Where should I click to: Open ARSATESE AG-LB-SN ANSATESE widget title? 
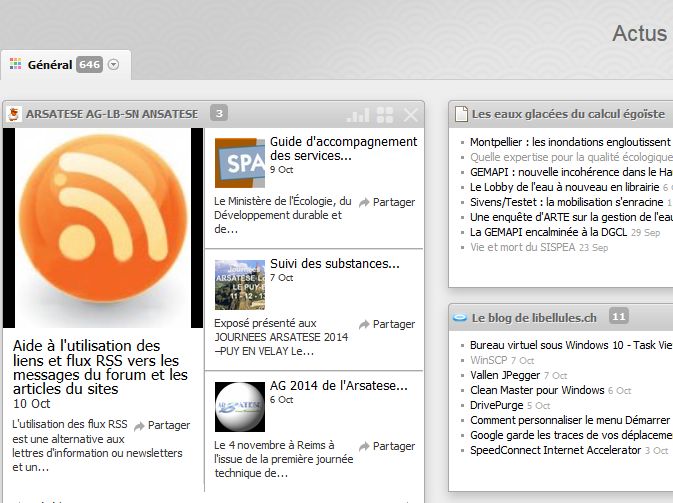pyautogui.click(x=112, y=114)
